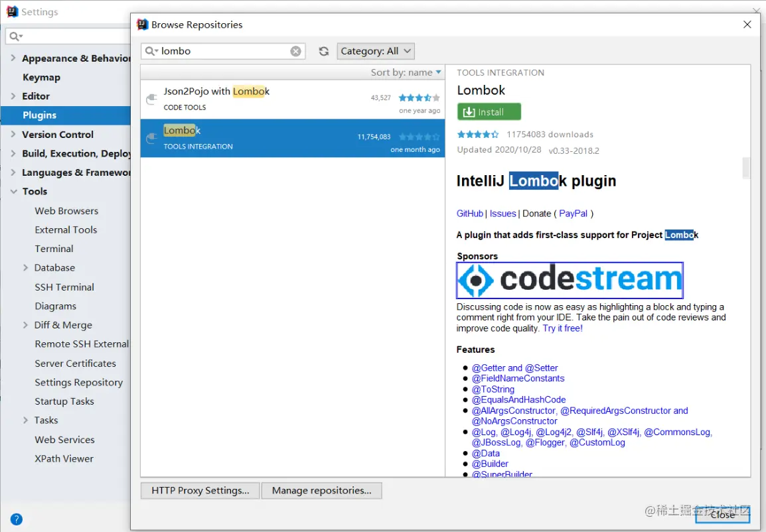The width and height of the screenshot is (766, 532).
Task: Close Browse Repositories with the X button
Action: coord(747,25)
